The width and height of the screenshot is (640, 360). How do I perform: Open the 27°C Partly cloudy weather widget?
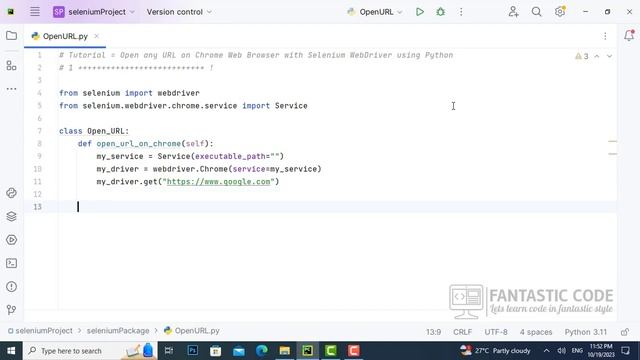495,351
